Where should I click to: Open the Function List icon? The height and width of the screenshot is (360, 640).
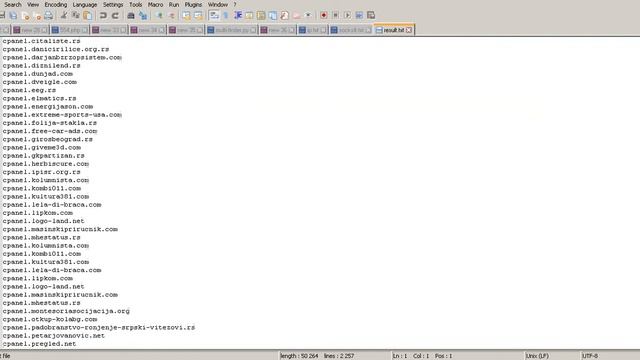[284, 16]
